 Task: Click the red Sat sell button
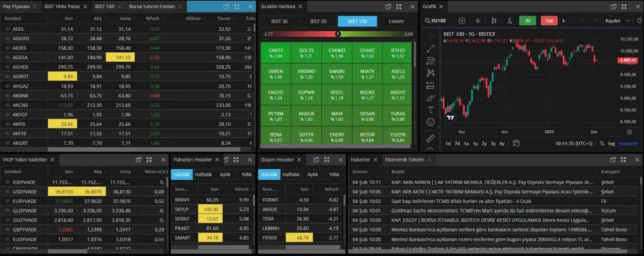549,21
